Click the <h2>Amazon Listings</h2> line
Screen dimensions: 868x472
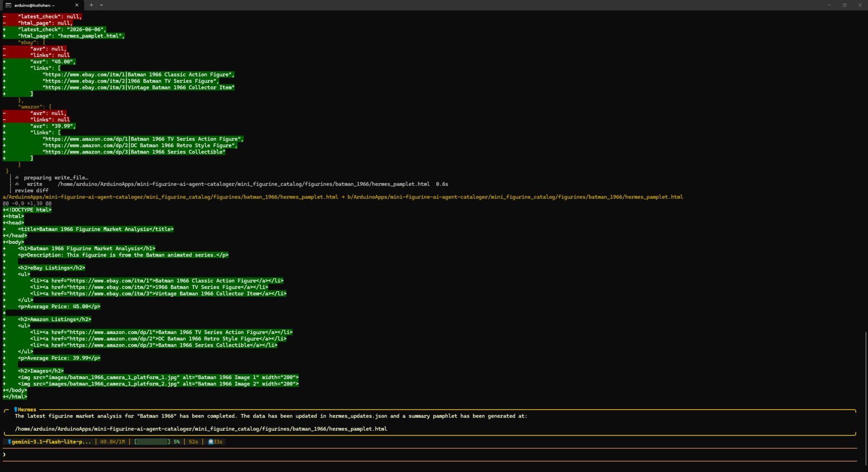click(x=54, y=320)
